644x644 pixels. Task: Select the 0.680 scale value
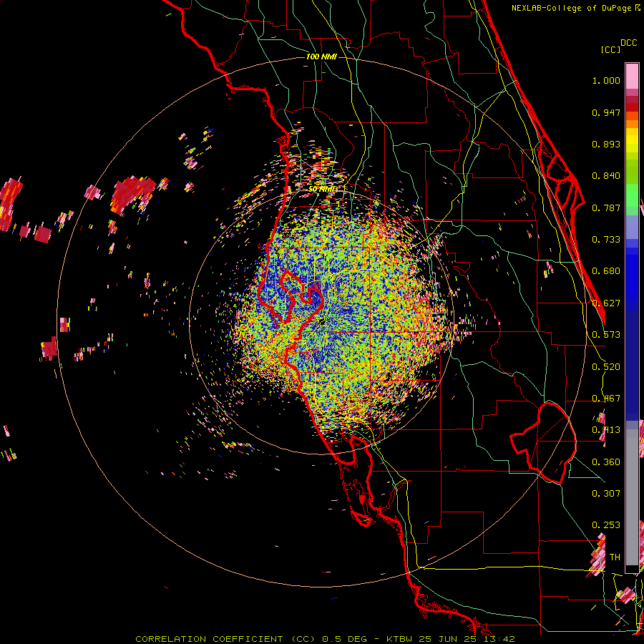click(x=606, y=271)
